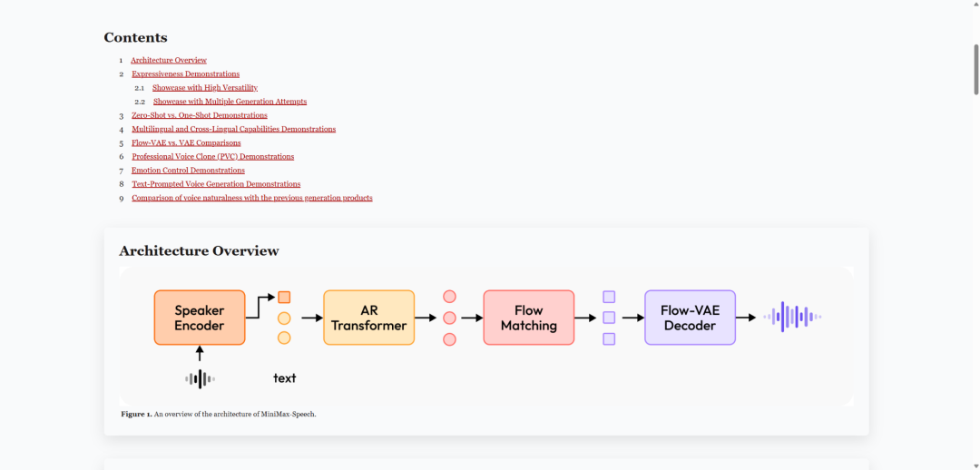Open Text-Prompted Voice Generation Demonstrations link

216,184
